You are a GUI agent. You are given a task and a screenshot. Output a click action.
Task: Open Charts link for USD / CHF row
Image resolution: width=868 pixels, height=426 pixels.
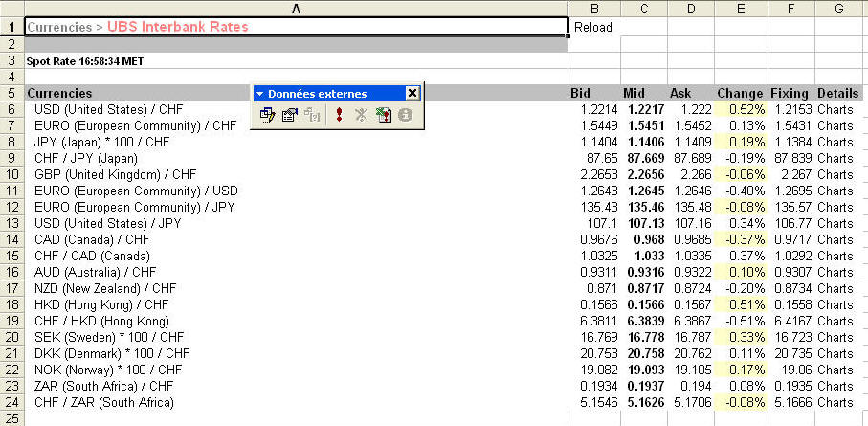[835, 110]
